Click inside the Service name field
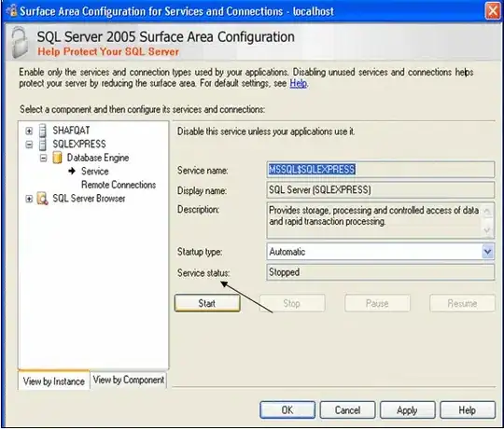 click(x=380, y=169)
